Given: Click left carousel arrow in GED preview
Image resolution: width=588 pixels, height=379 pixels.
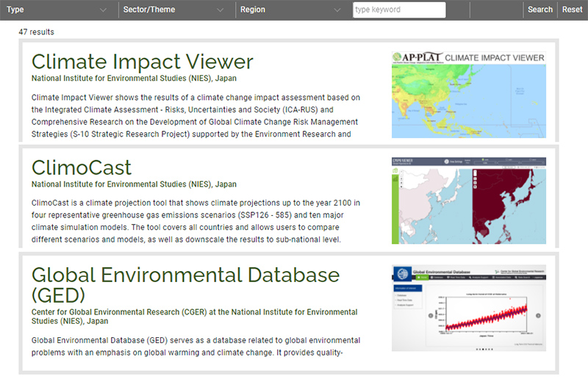Looking at the screenshot, I should click(431, 315).
